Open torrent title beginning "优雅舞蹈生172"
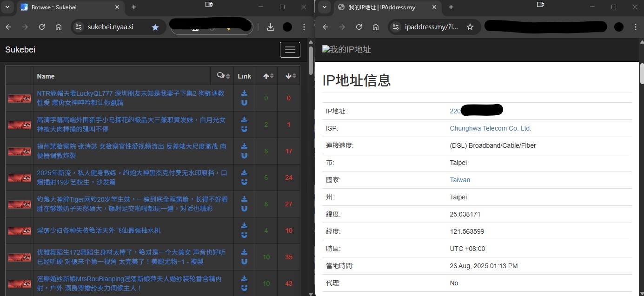The height and width of the screenshot is (296, 644). click(x=131, y=257)
